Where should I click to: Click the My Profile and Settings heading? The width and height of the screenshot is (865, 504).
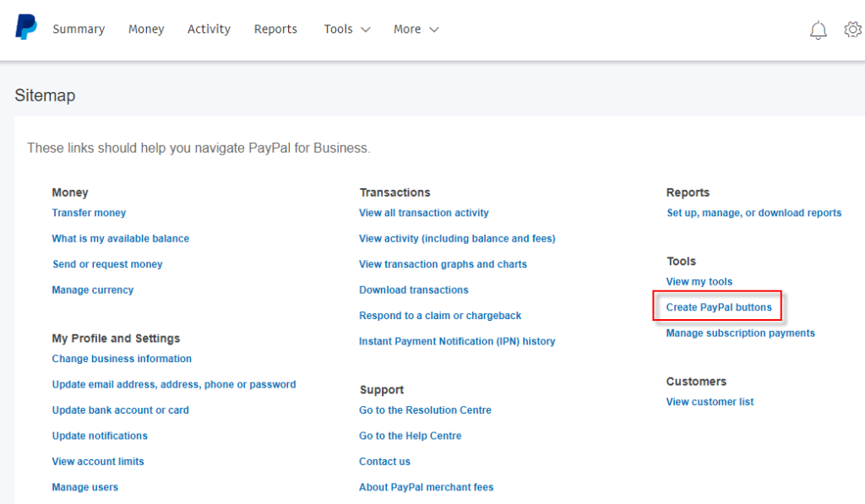pos(116,339)
